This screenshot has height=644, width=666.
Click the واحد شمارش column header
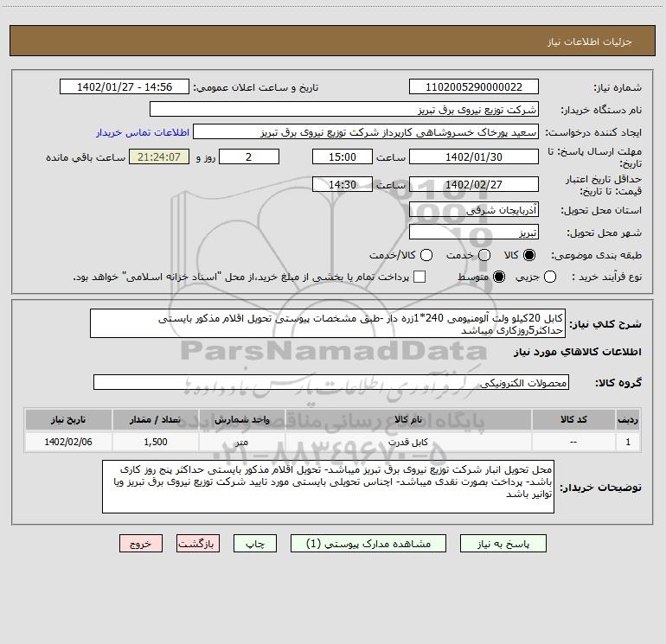coord(241,419)
